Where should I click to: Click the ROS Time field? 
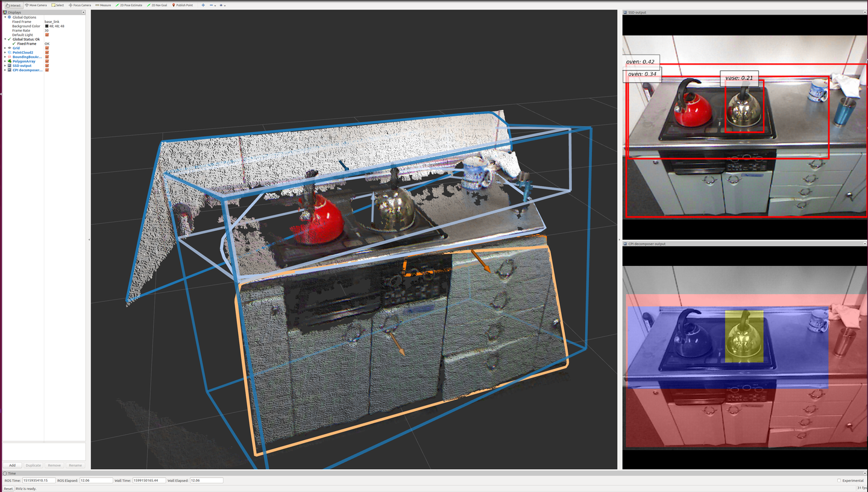coord(39,481)
